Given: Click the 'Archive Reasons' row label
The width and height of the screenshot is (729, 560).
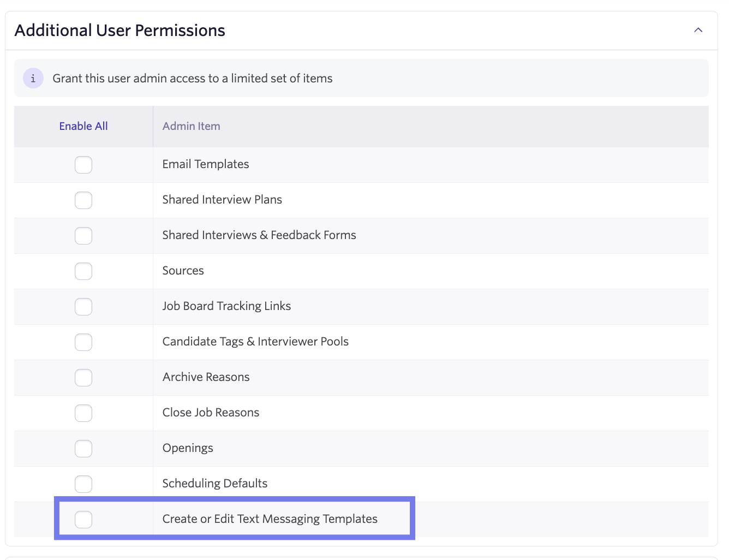Looking at the screenshot, I should [x=206, y=377].
